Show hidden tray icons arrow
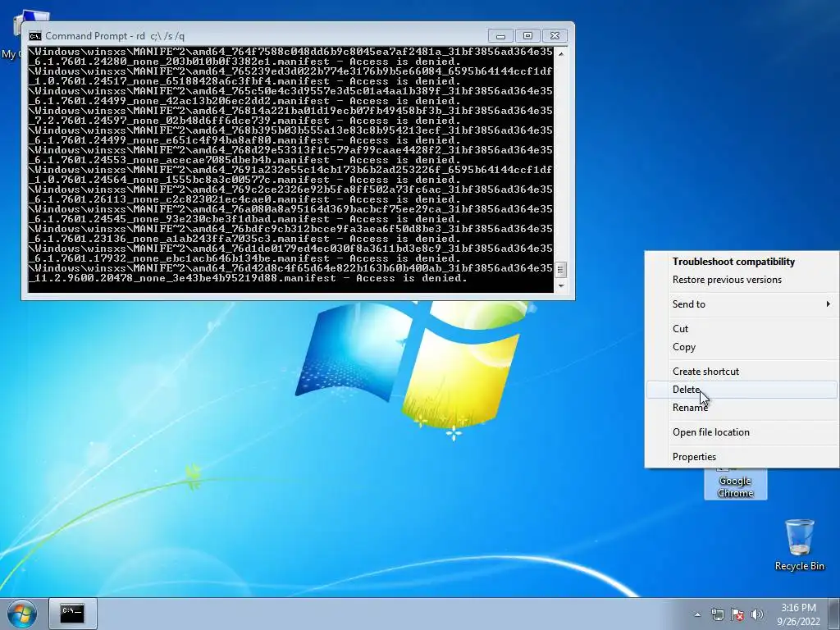 (x=697, y=614)
